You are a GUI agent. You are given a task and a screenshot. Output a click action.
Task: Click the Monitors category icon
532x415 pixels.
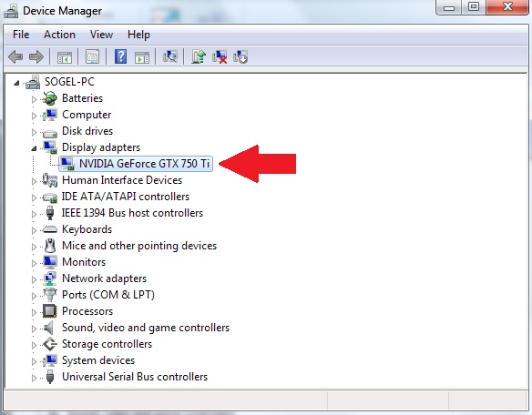(x=50, y=262)
